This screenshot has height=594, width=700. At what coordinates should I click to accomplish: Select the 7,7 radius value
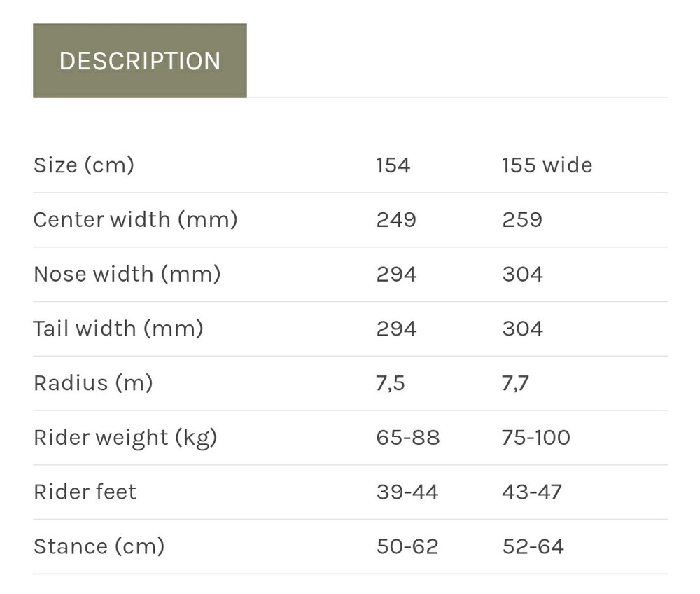(515, 383)
